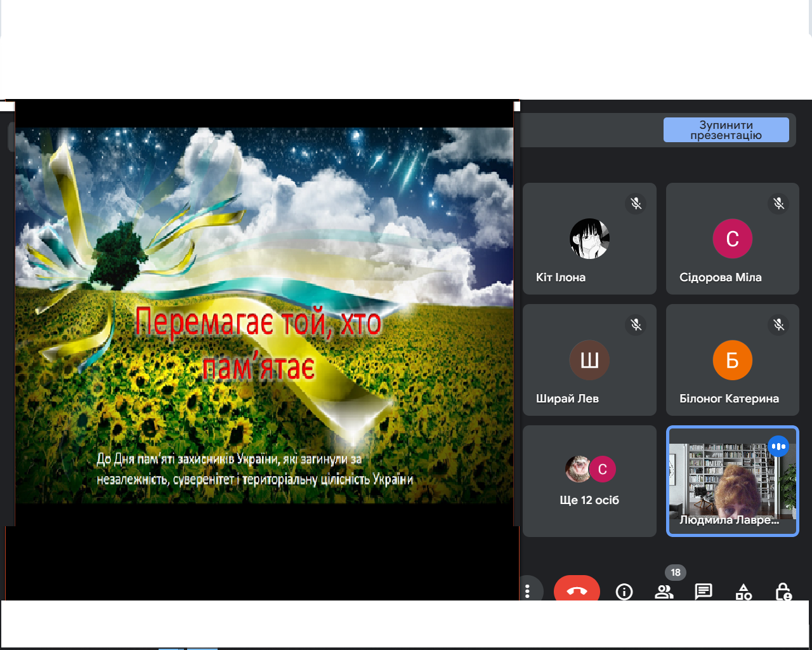The image size is (812, 650).
Task: Click muted mic icon on Білоног Катерина tile
Action: click(779, 324)
